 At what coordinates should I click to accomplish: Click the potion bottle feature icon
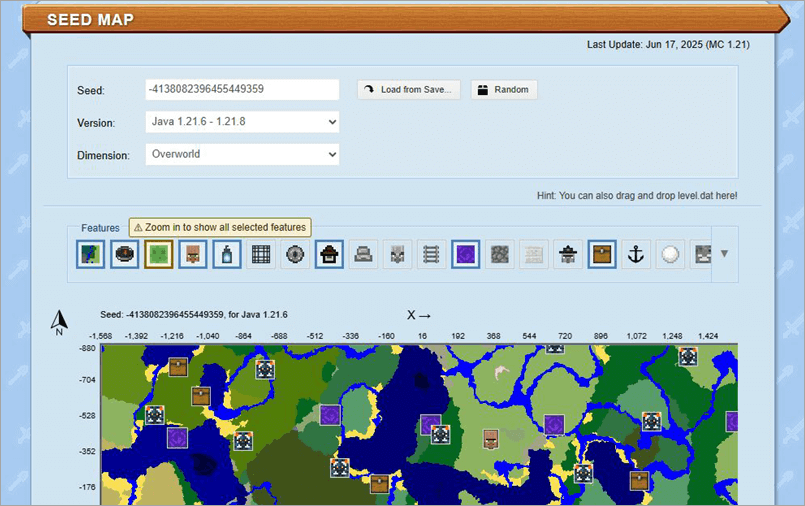tap(227, 254)
